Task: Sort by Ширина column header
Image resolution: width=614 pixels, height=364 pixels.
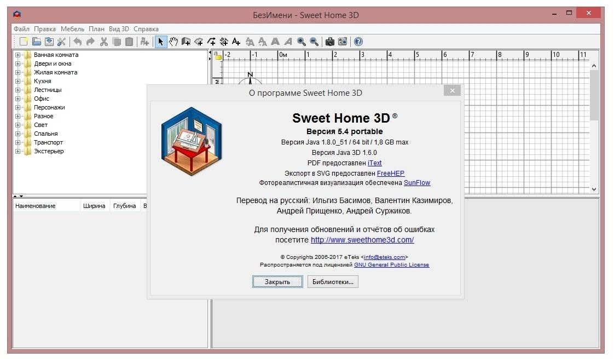Action: [94, 206]
